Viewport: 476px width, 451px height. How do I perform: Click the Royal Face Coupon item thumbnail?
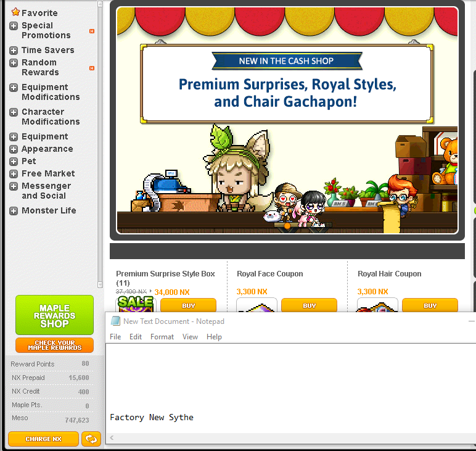(257, 305)
